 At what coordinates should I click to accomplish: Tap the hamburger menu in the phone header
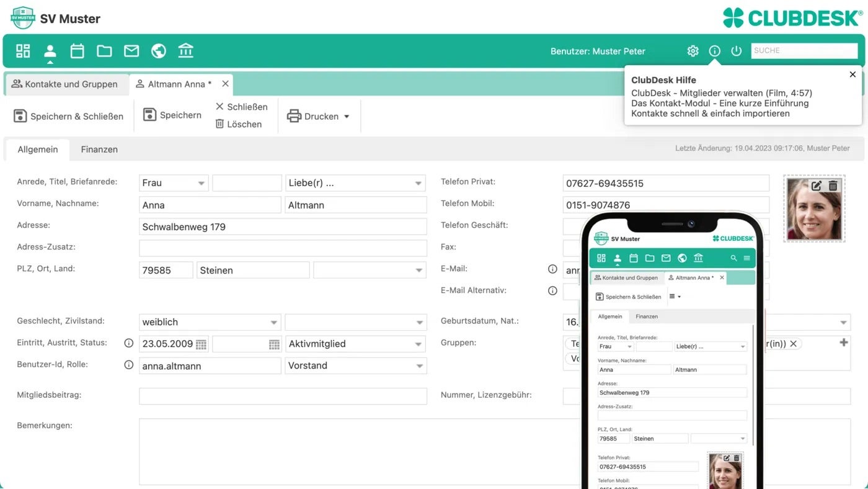pyautogui.click(x=746, y=258)
